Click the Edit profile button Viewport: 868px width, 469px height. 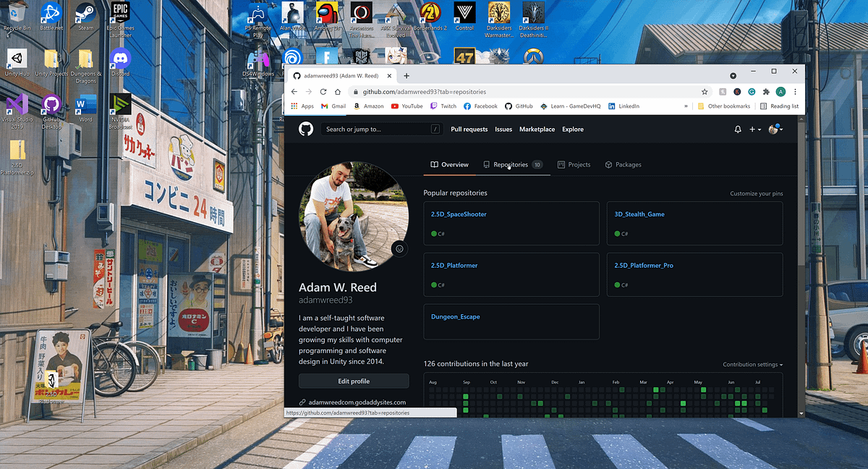point(353,380)
